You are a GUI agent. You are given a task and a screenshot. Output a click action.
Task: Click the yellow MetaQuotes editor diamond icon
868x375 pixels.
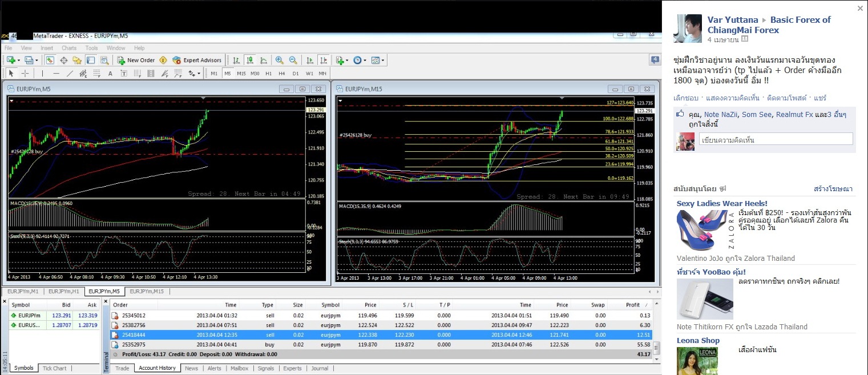[163, 60]
